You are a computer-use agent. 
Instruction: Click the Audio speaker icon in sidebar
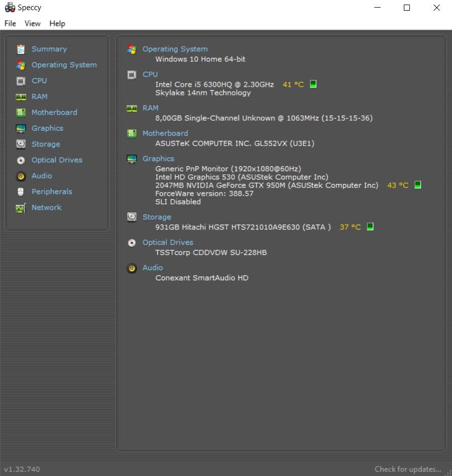21,176
